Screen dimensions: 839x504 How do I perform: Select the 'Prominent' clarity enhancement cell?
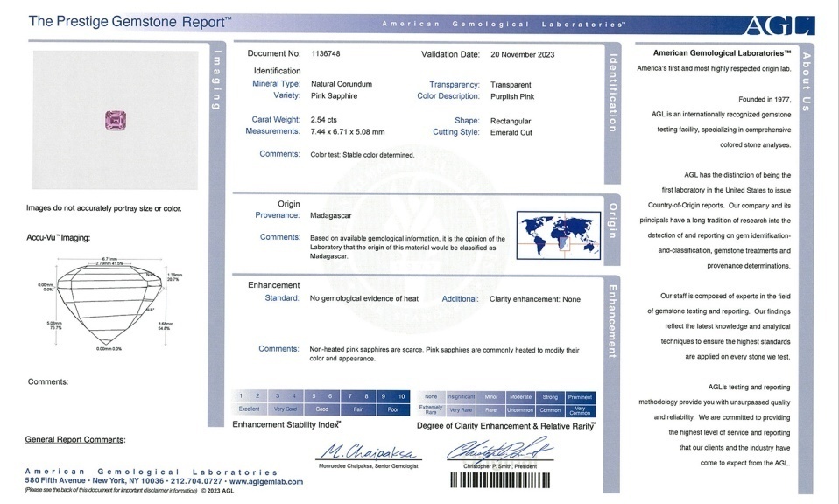pos(580,396)
